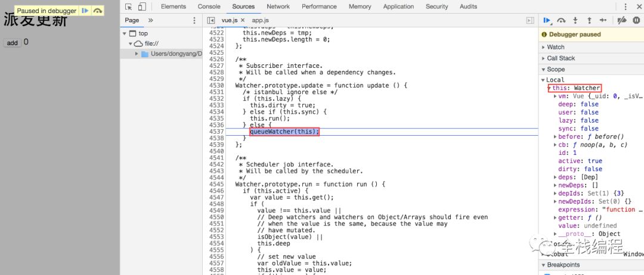This screenshot has width=644, height=275.
Task: Click the queueWatcher(this); code line
Action: coord(284,132)
